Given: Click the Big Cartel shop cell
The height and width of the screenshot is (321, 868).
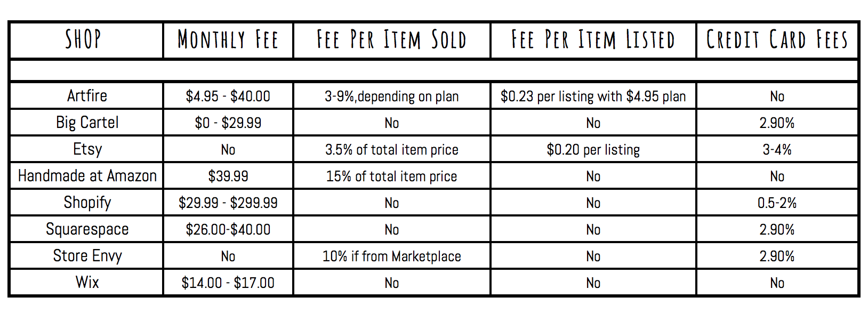Looking at the screenshot, I should coord(87,123).
